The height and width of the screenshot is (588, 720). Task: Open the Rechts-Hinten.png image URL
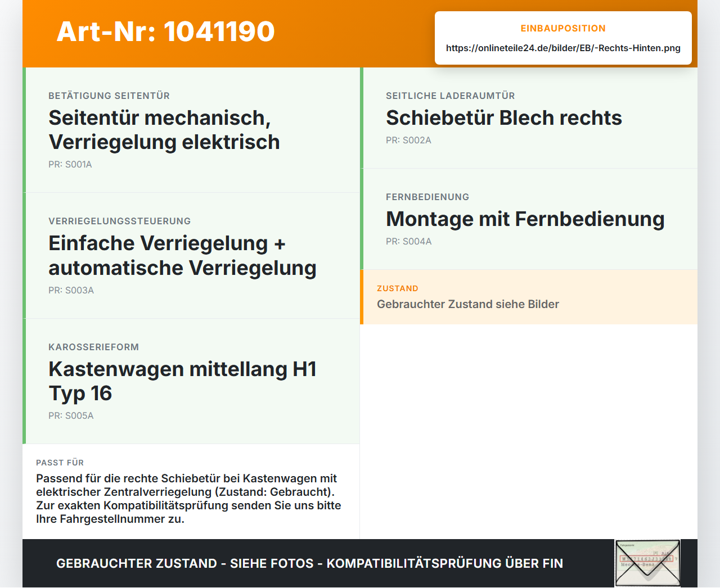tap(563, 48)
